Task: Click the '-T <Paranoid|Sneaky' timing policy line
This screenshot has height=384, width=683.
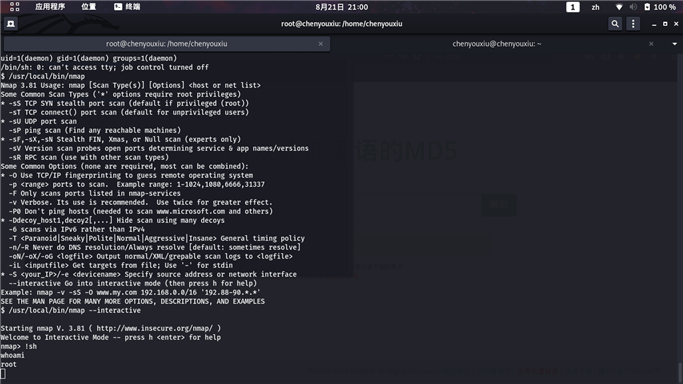Action: pyautogui.click(x=157, y=239)
